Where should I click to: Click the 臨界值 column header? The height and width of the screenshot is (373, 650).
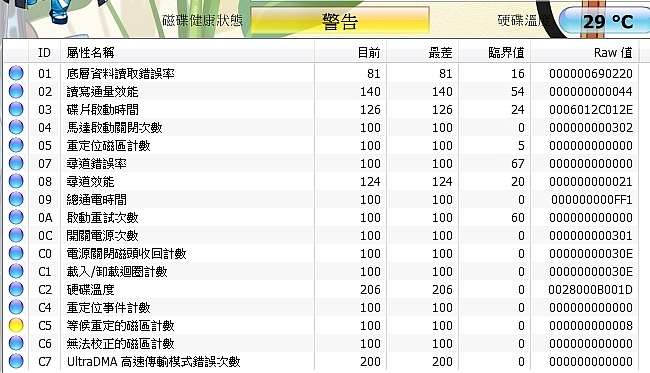pyautogui.click(x=495, y=53)
